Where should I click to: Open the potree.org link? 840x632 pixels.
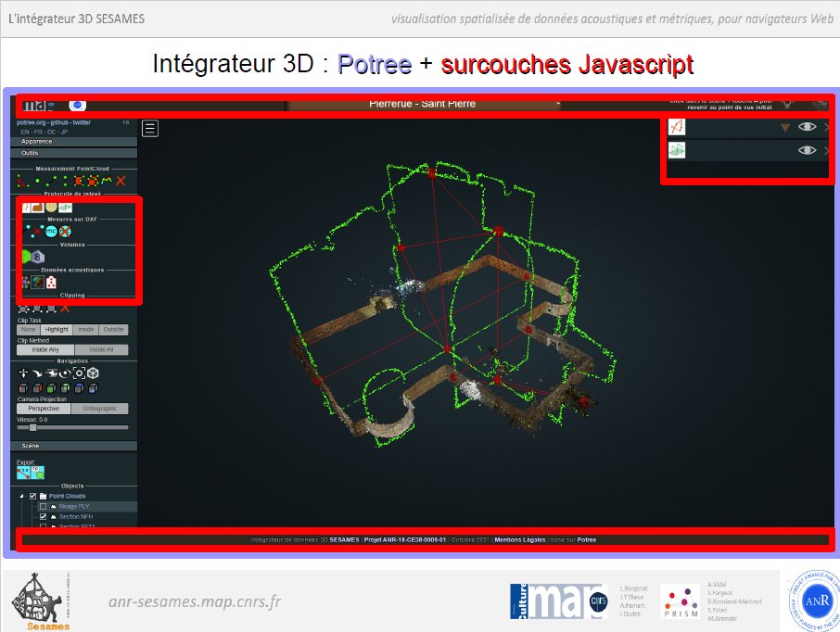pos(30,122)
